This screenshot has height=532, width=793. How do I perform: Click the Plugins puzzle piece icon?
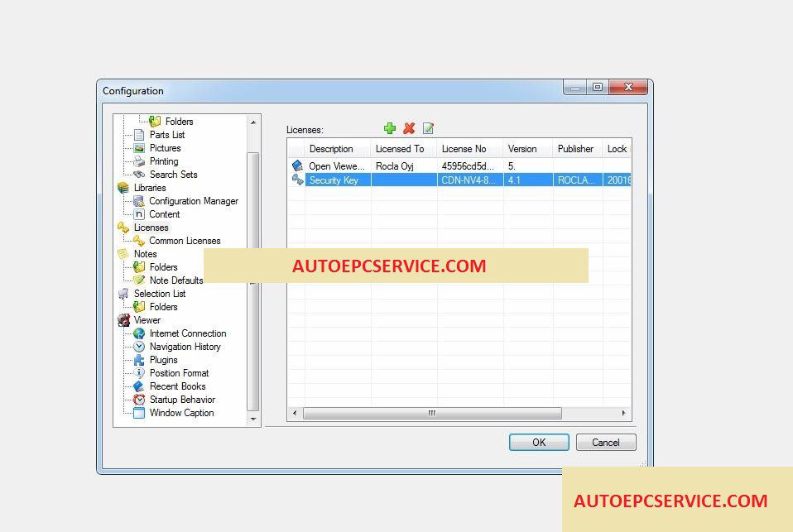pyautogui.click(x=139, y=360)
